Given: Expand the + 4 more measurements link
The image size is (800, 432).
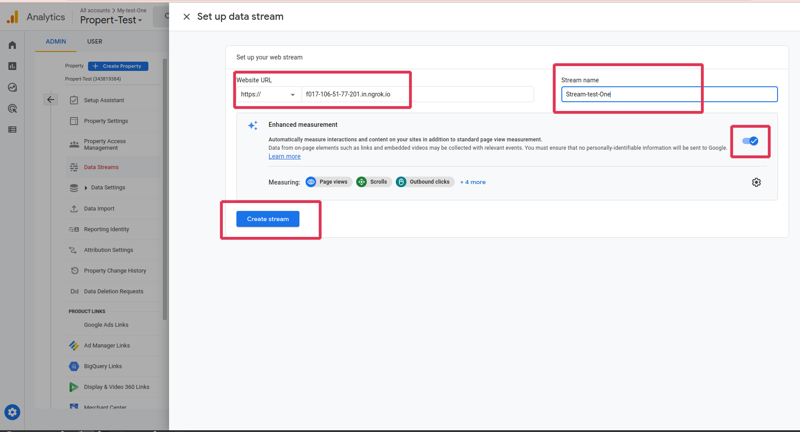Looking at the screenshot, I should point(473,182).
